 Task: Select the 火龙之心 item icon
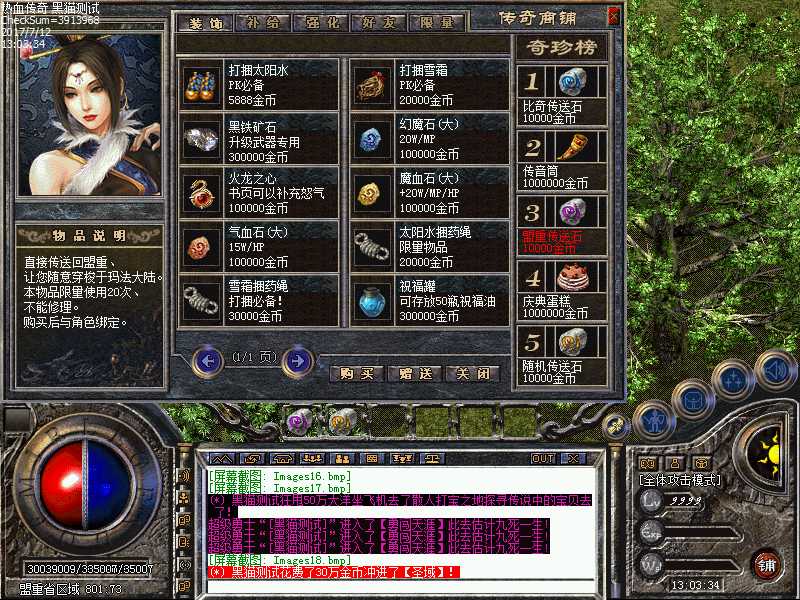click(201, 193)
